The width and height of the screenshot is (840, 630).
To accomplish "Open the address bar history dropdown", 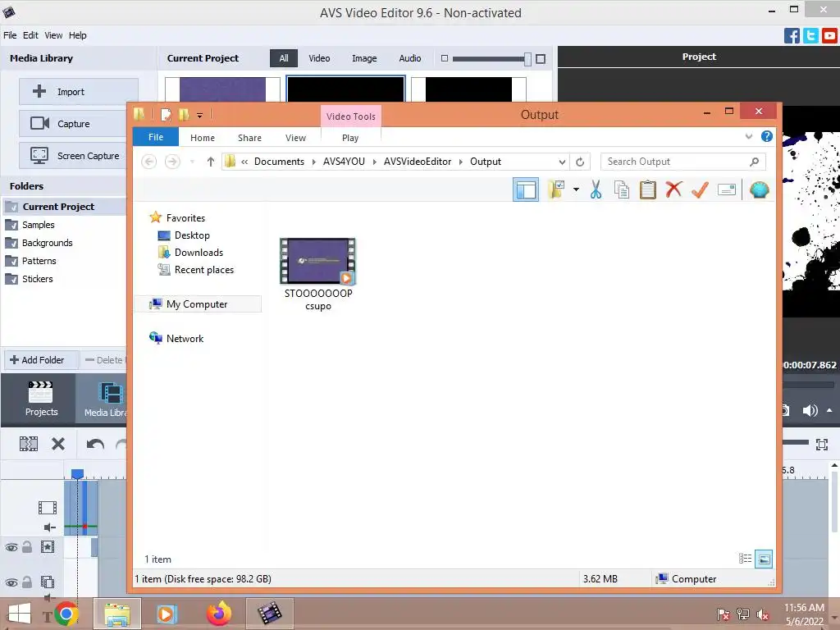I will point(562,162).
